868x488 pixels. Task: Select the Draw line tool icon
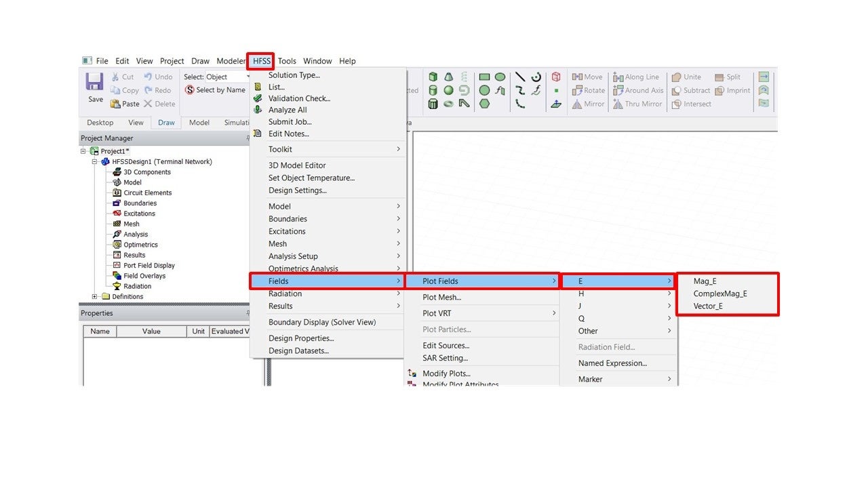click(x=520, y=77)
